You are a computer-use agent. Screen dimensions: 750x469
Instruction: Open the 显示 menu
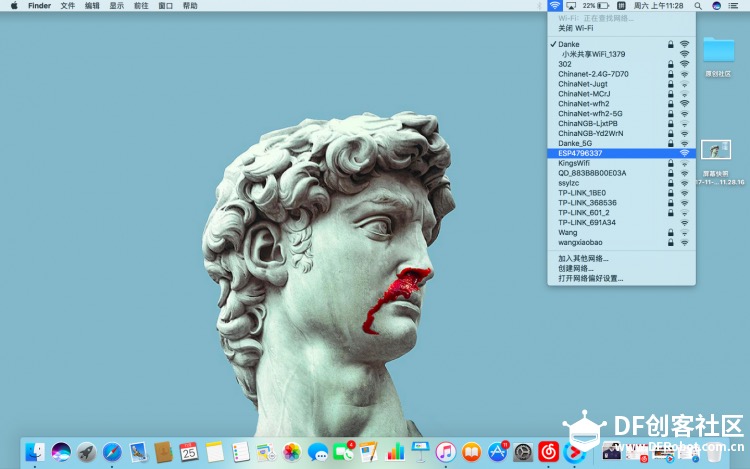coord(117,6)
